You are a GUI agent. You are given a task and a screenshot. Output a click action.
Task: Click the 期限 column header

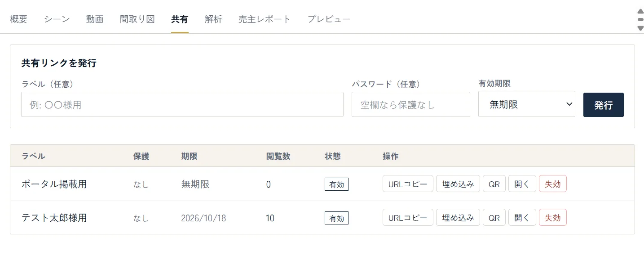pos(189,156)
